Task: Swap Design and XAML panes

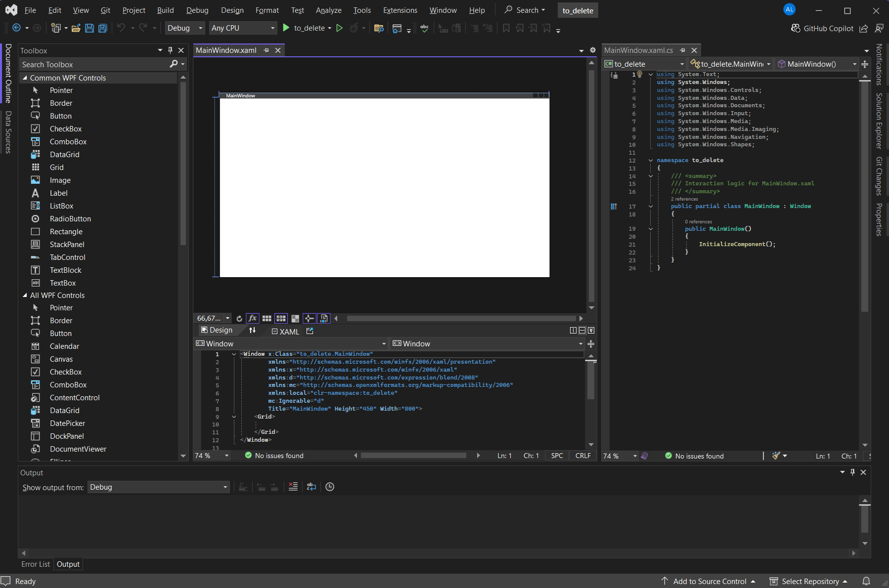Action: click(x=252, y=331)
